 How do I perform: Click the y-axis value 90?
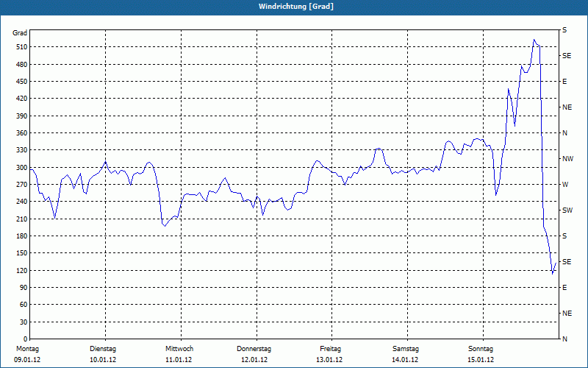pos(24,288)
